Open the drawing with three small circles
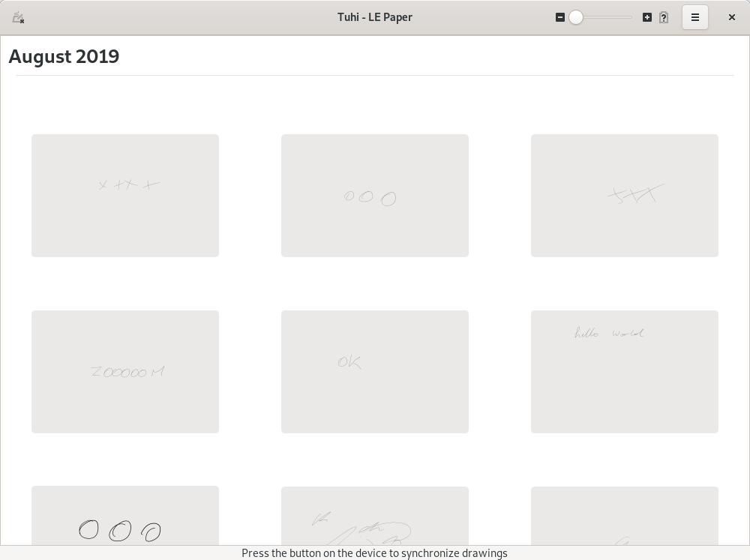The width and height of the screenshot is (750, 560). point(375,196)
